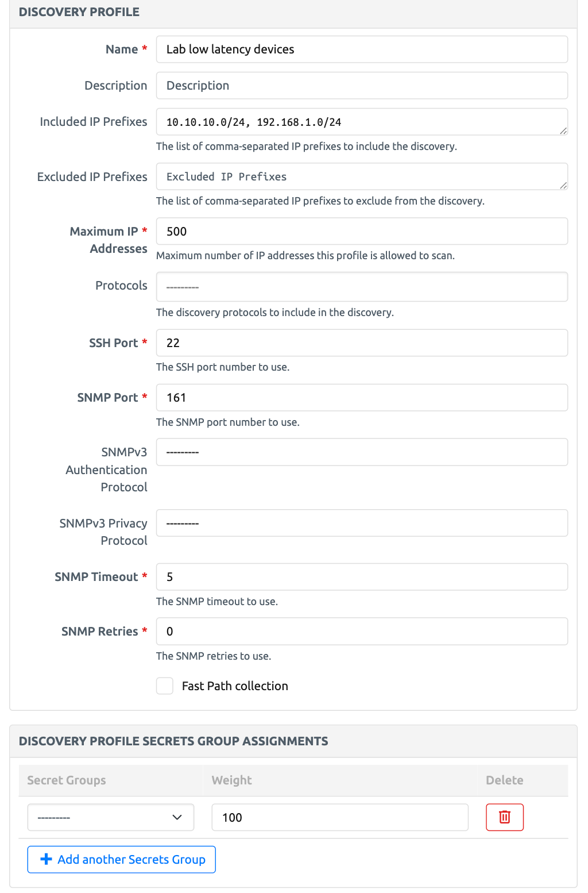Focus the SNMP Timeout field
Screen dimensions: 588x893
point(362,577)
